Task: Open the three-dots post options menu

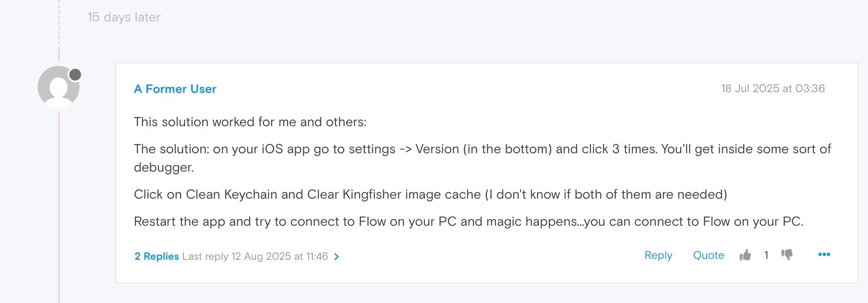Action: point(824,255)
